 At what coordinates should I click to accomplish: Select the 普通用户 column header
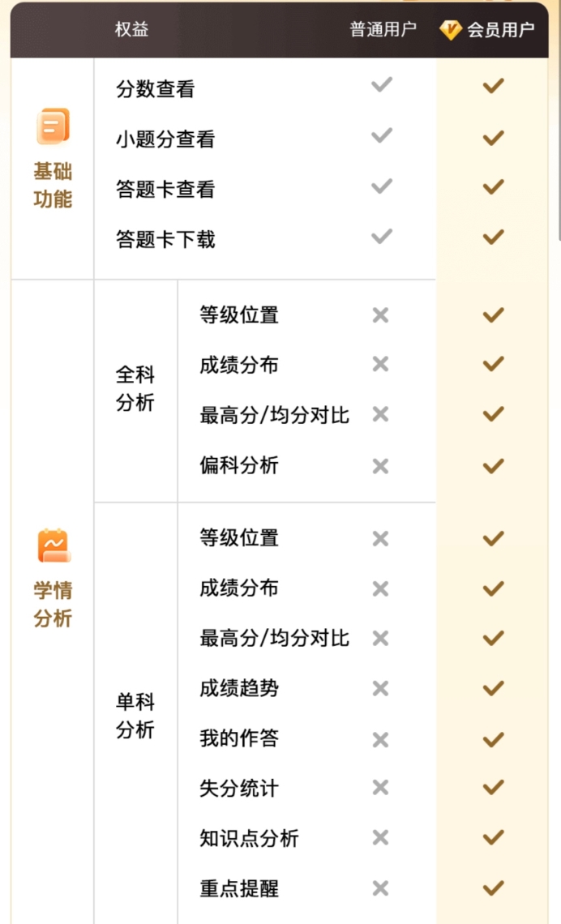point(383,29)
